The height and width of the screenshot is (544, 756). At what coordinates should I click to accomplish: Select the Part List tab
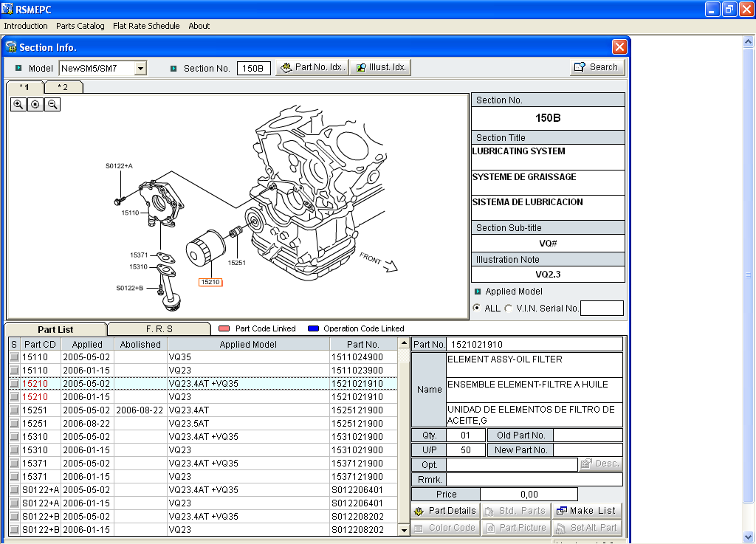tap(55, 330)
